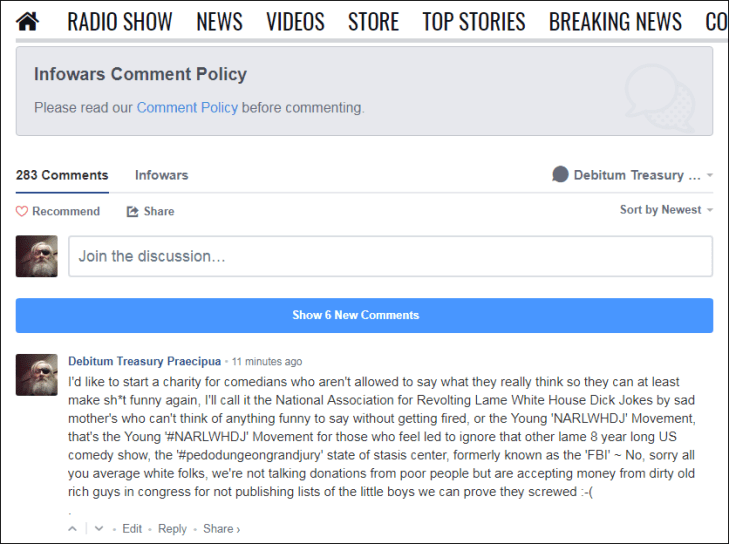The image size is (729, 544).
Task: Click the Share icon below comment count
Action: click(x=132, y=211)
